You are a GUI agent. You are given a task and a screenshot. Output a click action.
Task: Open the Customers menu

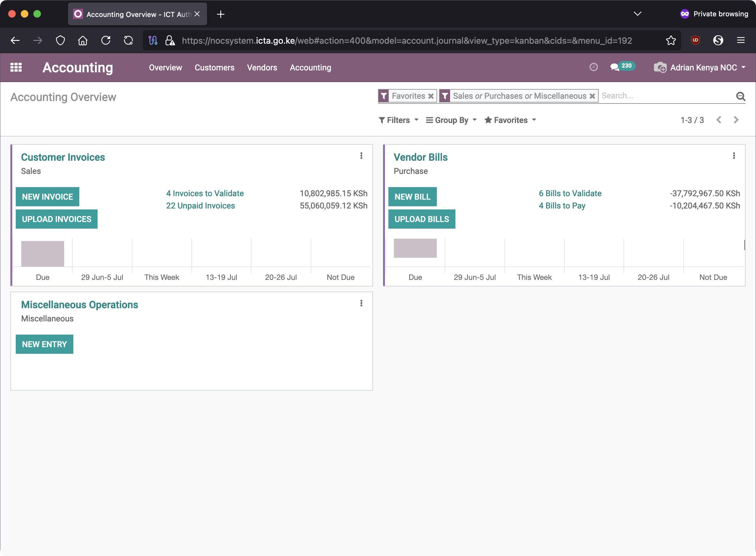(214, 68)
